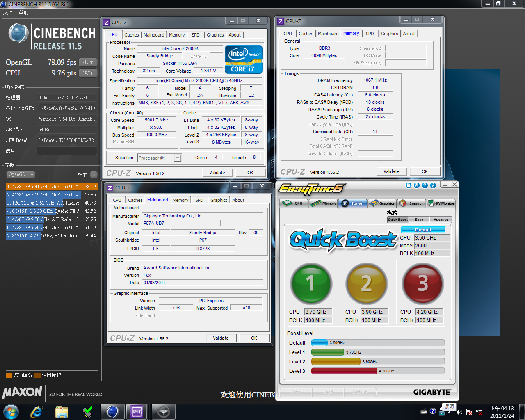Image resolution: width=525 pixels, height=420 pixels.
Task: Click OK in CPU-Z Memory window
Action: click(x=425, y=171)
